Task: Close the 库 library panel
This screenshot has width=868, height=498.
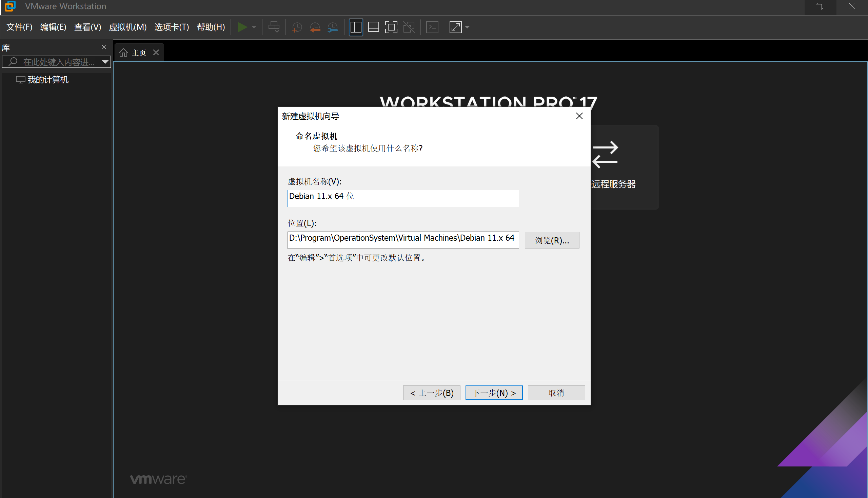Action: coord(104,47)
